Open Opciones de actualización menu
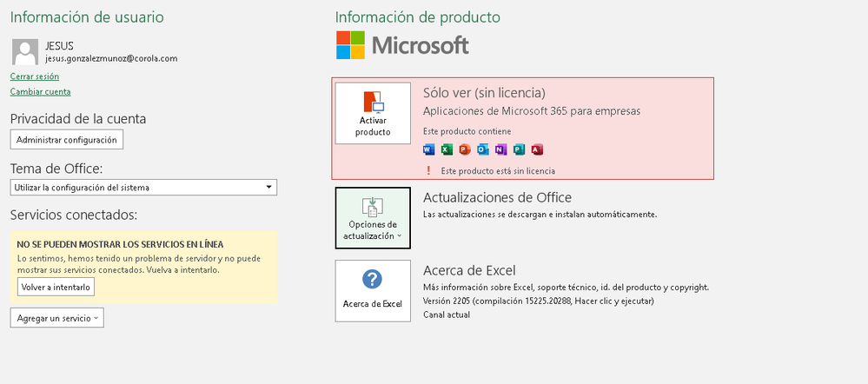Screen dimensions: 868x384 click(373, 218)
